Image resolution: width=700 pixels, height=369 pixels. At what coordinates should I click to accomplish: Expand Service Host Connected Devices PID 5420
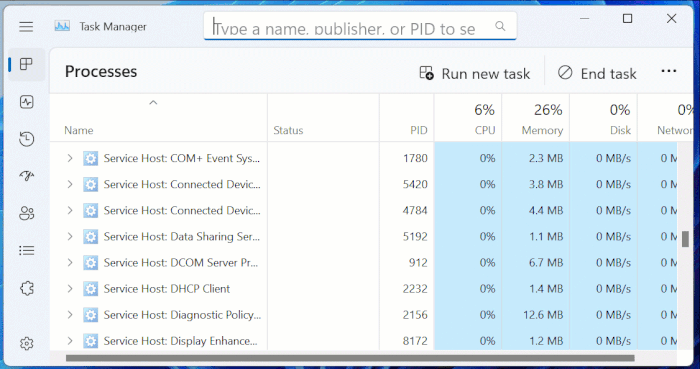70,184
